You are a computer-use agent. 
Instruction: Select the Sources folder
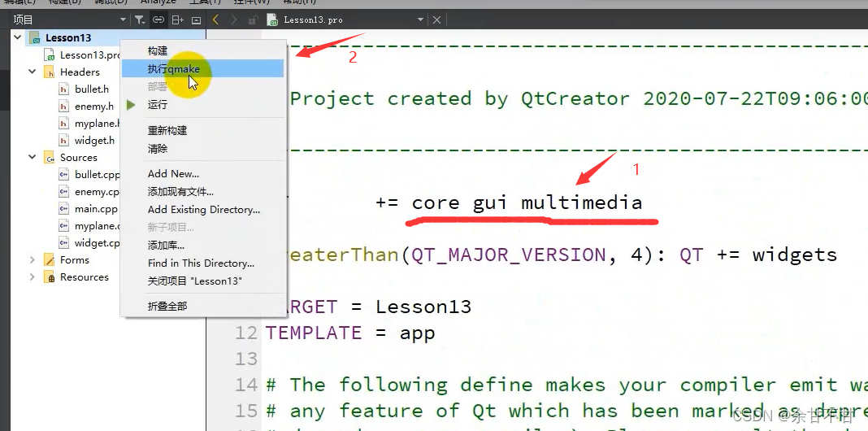[79, 157]
